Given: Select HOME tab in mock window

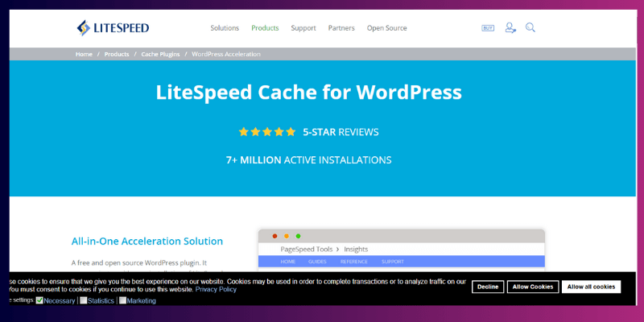Looking at the screenshot, I should click(288, 262).
